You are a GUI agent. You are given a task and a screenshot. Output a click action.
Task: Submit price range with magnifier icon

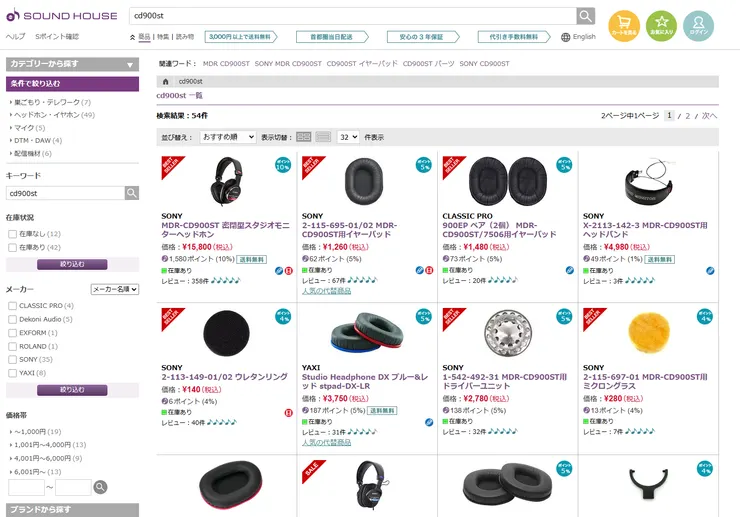[100, 487]
